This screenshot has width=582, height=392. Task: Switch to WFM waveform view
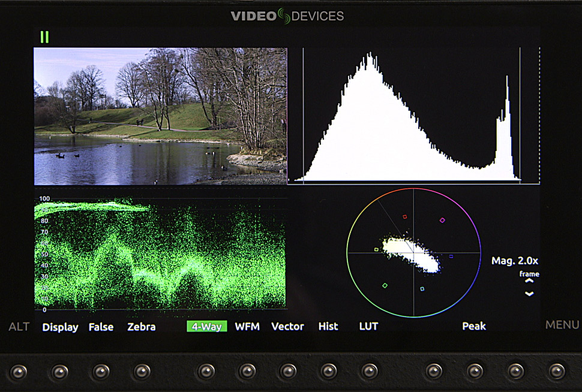click(247, 327)
